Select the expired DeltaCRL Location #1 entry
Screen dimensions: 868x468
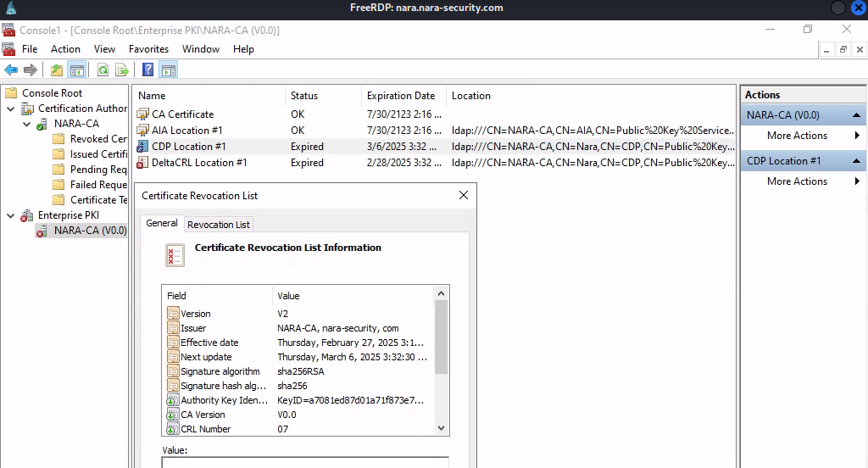pyautogui.click(x=198, y=163)
